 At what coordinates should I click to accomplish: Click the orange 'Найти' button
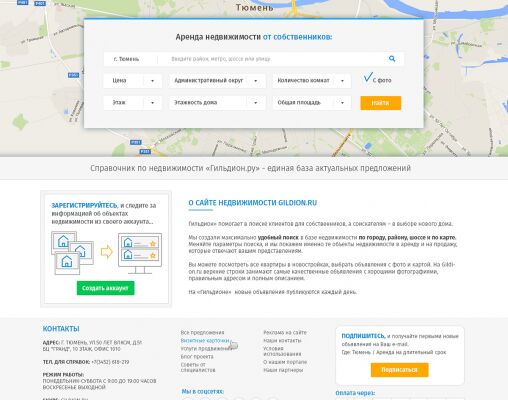380,103
